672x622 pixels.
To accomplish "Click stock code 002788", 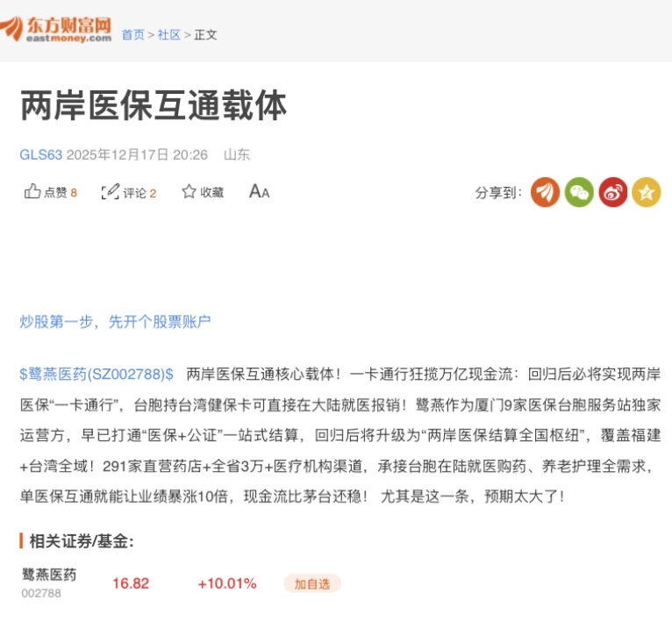I will 41,593.
